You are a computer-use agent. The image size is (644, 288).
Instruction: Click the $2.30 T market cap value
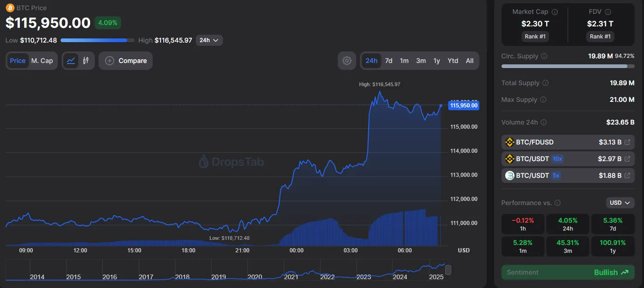pyautogui.click(x=535, y=24)
